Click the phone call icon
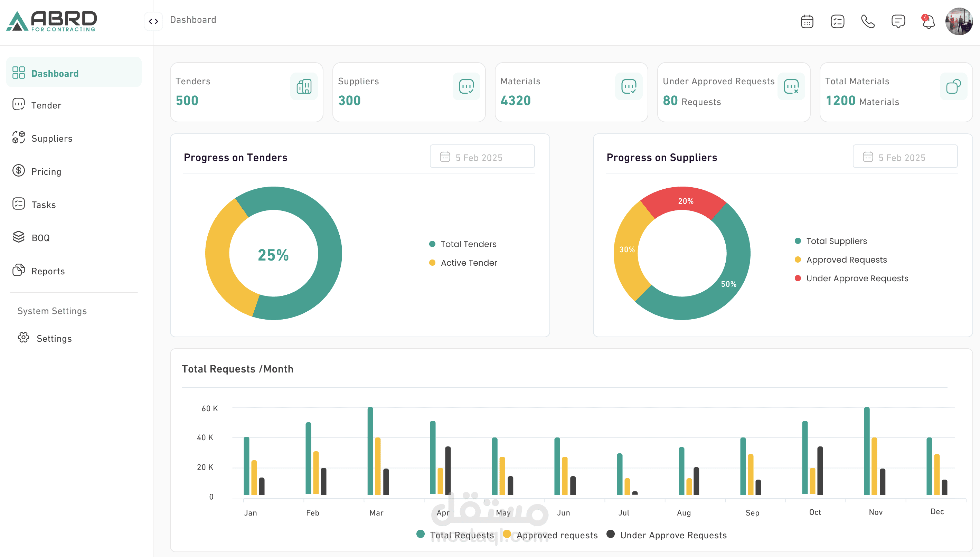The image size is (980, 557). click(868, 21)
